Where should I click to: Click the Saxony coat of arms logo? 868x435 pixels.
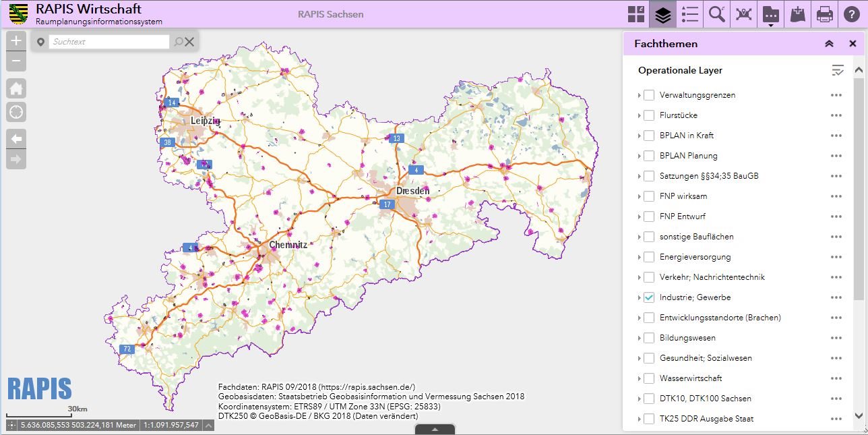19,13
